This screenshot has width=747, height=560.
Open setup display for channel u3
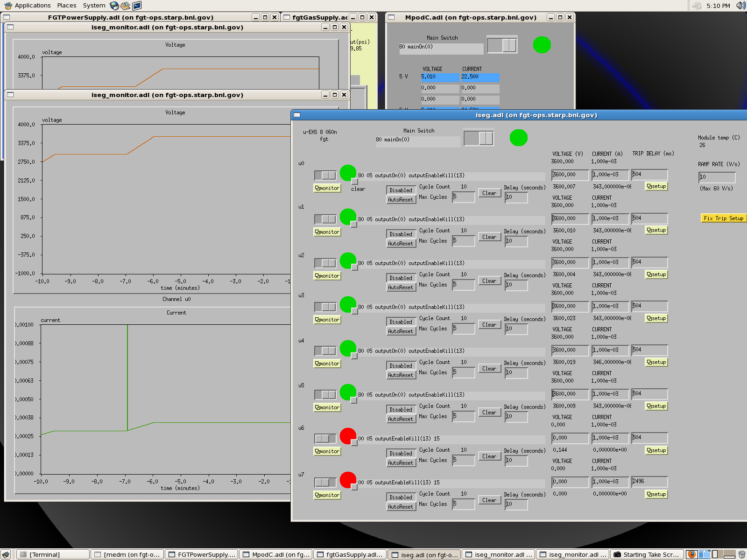click(x=656, y=318)
